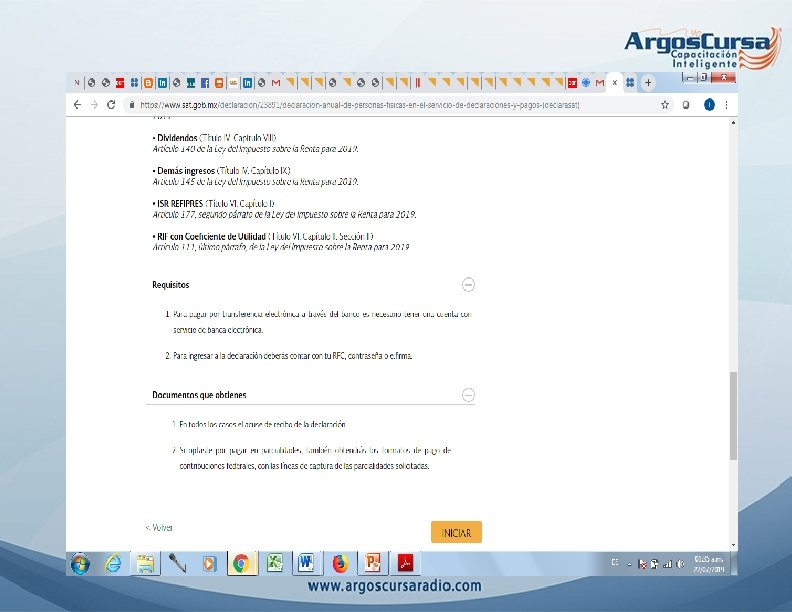792x612 pixels.
Task: Click the Volver link
Action: click(x=159, y=528)
